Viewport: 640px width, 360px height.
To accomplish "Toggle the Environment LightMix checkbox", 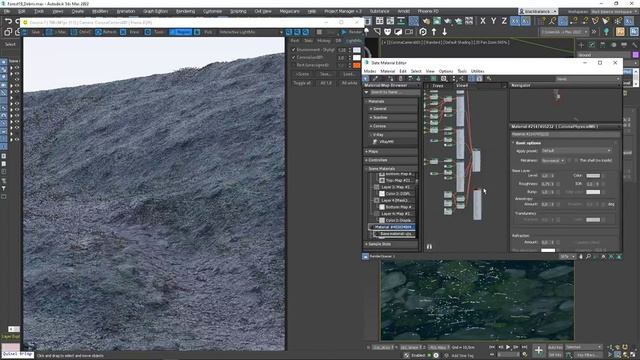I will pyautogui.click(x=293, y=50).
